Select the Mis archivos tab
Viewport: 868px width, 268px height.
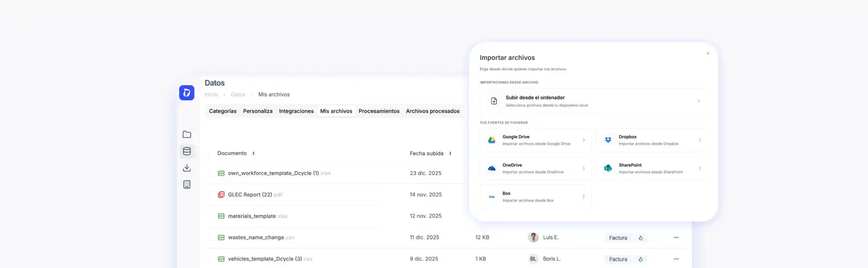pyautogui.click(x=336, y=111)
